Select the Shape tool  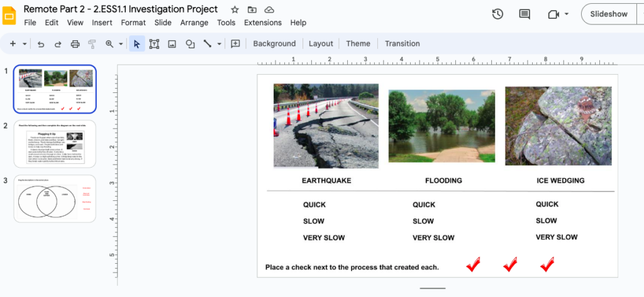(190, 44)
